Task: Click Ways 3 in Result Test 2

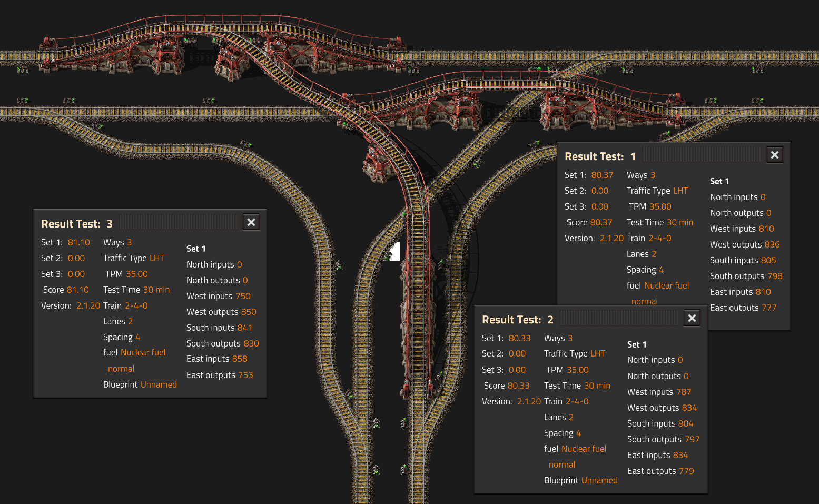Action: pos(558,338)
